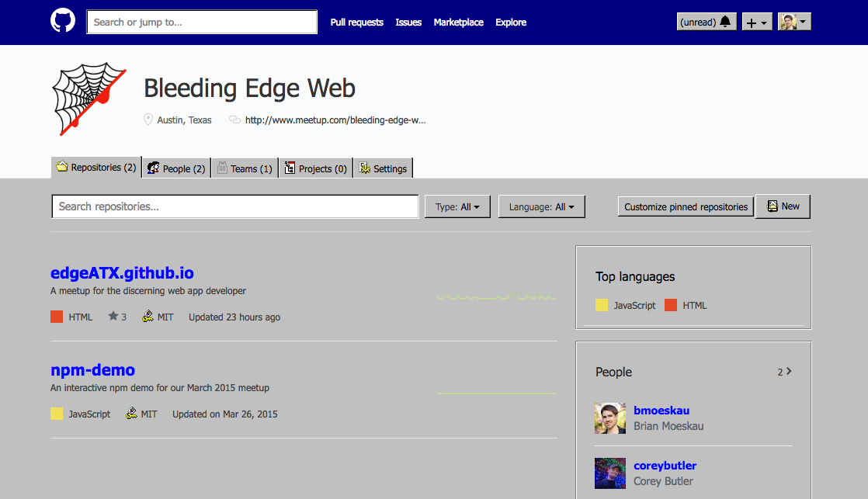Screen dimensions: 868x499
Task: Click the MIT license icon for npm-demo
Action: 131,413
